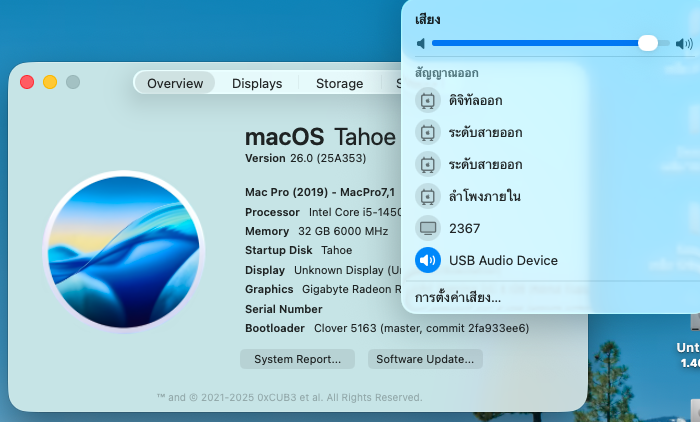
Task: Click the เสียง sound panel title
Action: (x=427, y=19)
